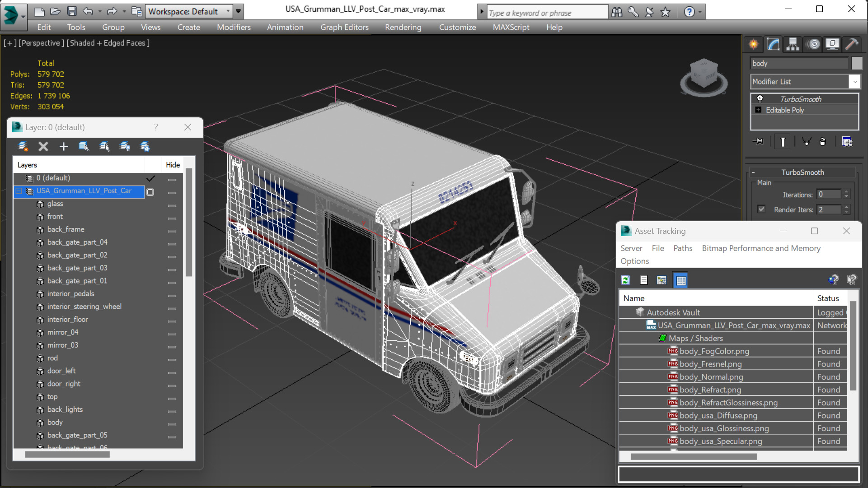Click the Iterations value field
This screenshot has height=488, width=868.
829,195
